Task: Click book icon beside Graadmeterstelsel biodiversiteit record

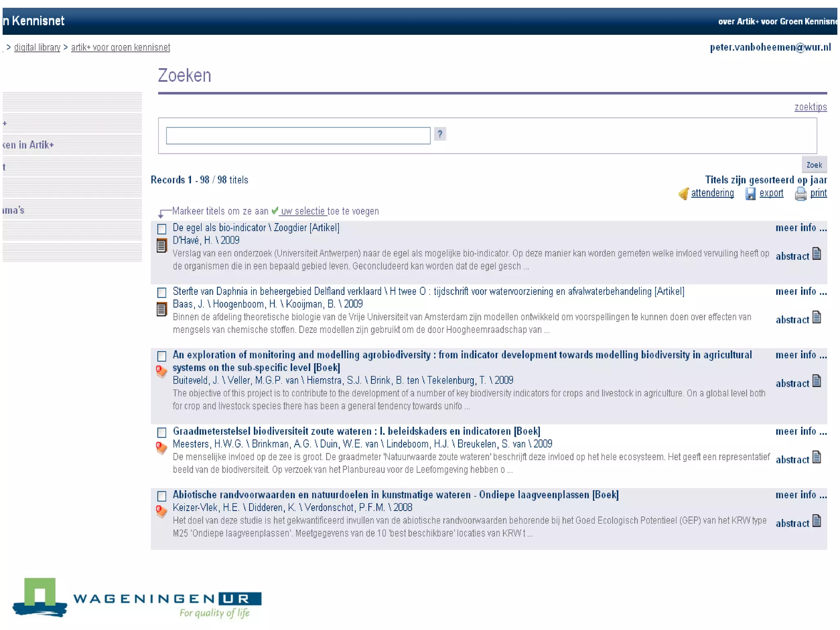Action: pyautogui.click(x=162, y=447)
